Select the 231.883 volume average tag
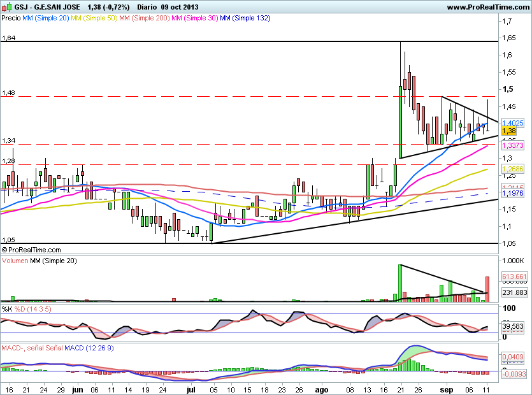Screen dimensions: 532x395 tap(515, 292)
